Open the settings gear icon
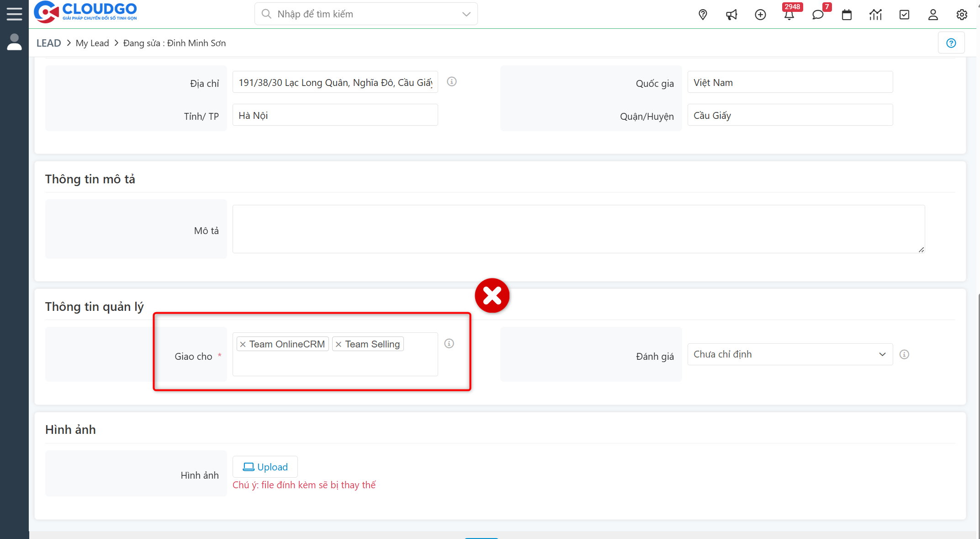 pyautogui.click(x=961, y=15)
